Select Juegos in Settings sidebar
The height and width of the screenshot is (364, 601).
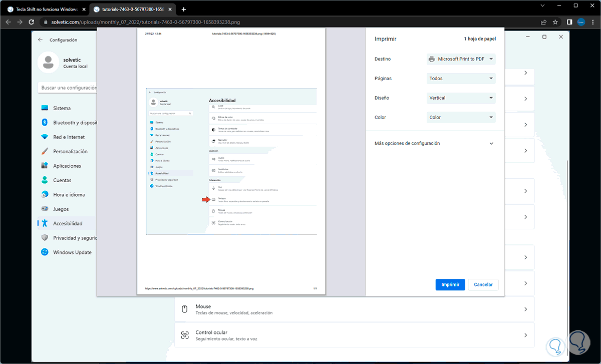tap(67, 209)
